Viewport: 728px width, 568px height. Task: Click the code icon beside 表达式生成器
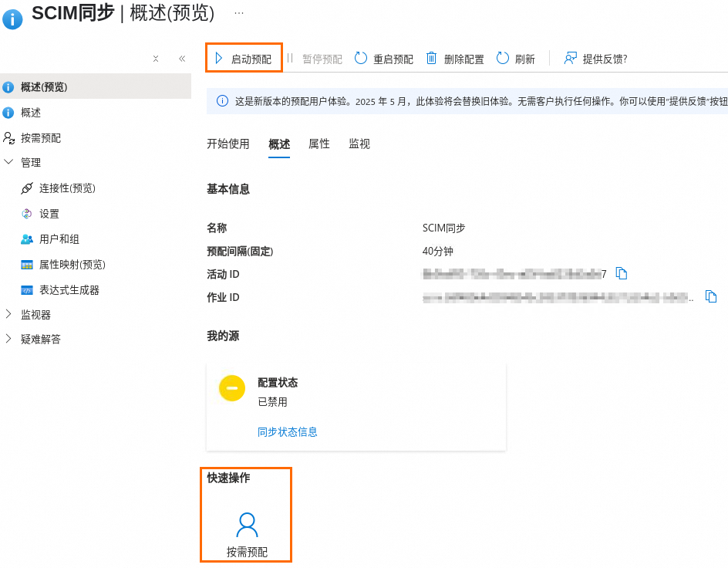(x=27, y=291)
